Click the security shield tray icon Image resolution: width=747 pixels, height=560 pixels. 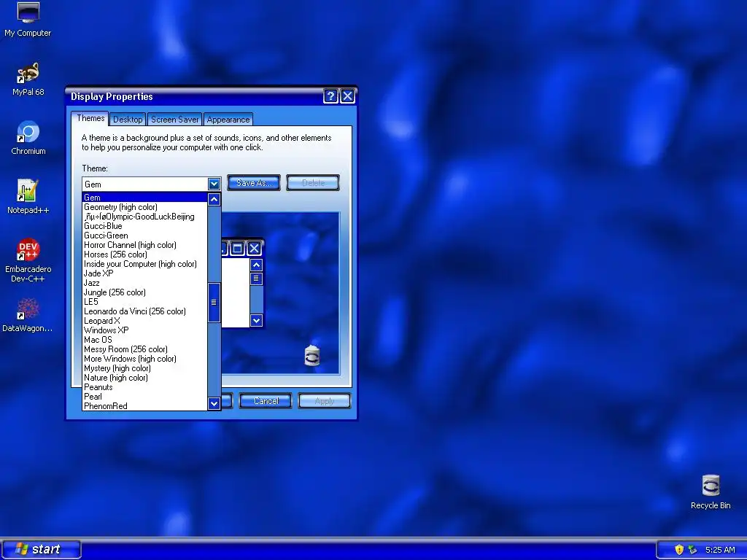click(x=679, y=550)
